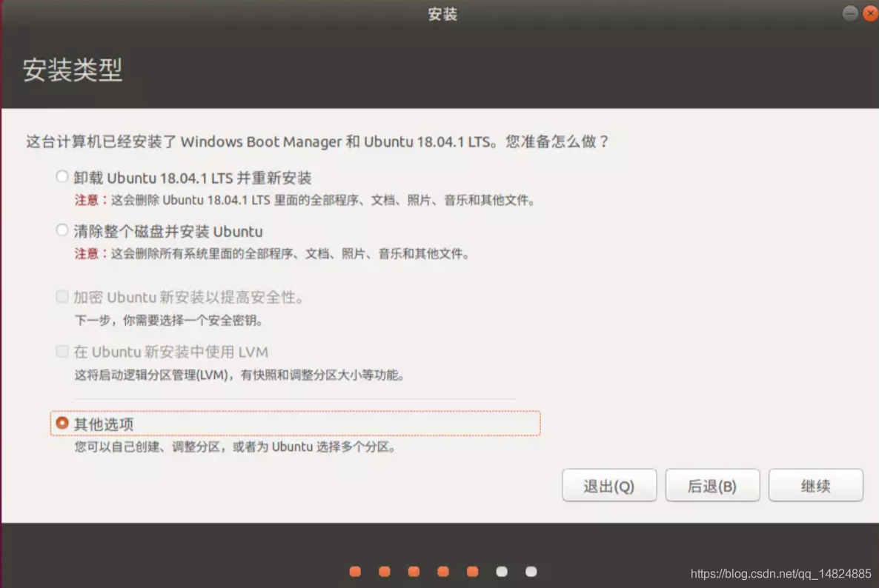Choose 清除整个磁盘并安装 Ubuntu option

(62, 230)
